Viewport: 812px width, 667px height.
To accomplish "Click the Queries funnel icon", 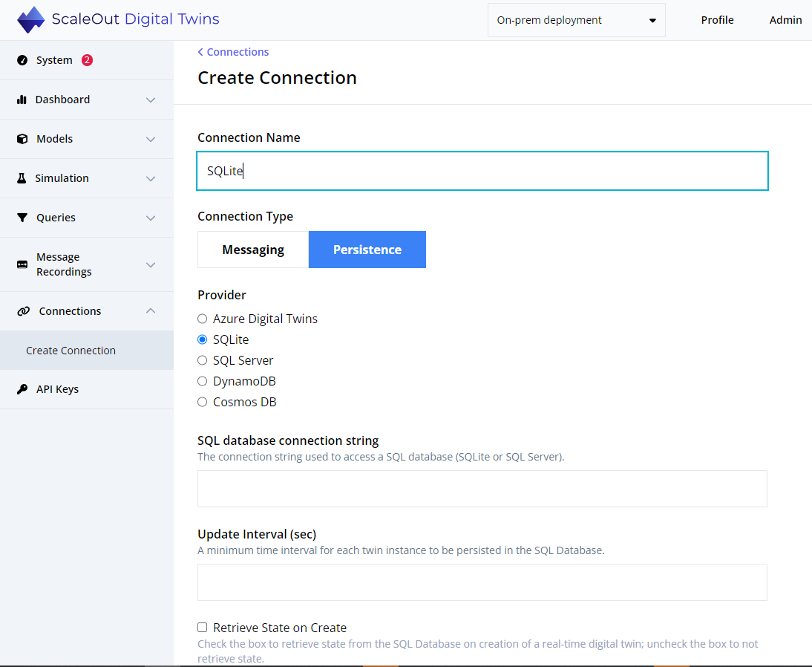I will pyautogui.click(x=22, y=218).
